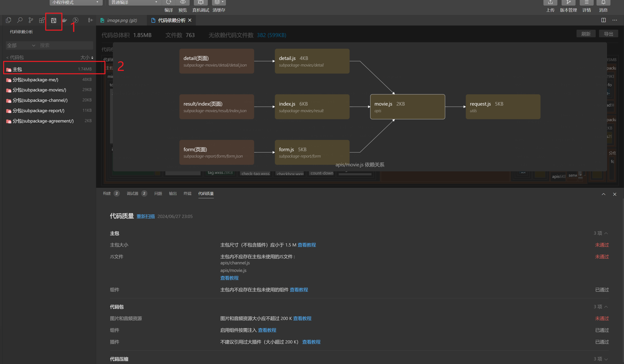
Task: Open 版本管理 version management icon
Action: coord(569,2)
